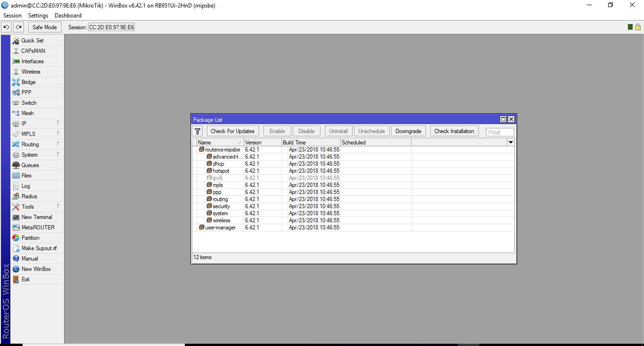Sort packages by the Version column header
Image resolution: width=644 pixels, height=346 pixels.
(x=263, y=142)
